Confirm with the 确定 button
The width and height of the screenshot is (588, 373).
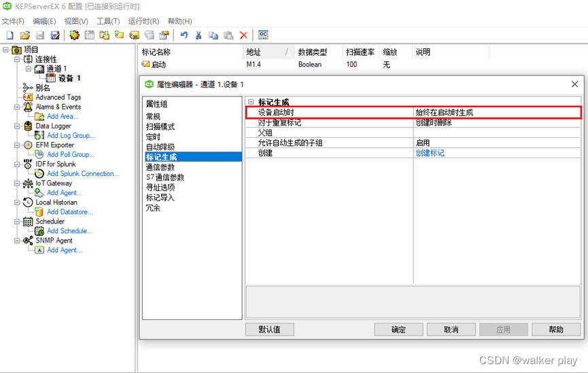click(x=398, y=330)
